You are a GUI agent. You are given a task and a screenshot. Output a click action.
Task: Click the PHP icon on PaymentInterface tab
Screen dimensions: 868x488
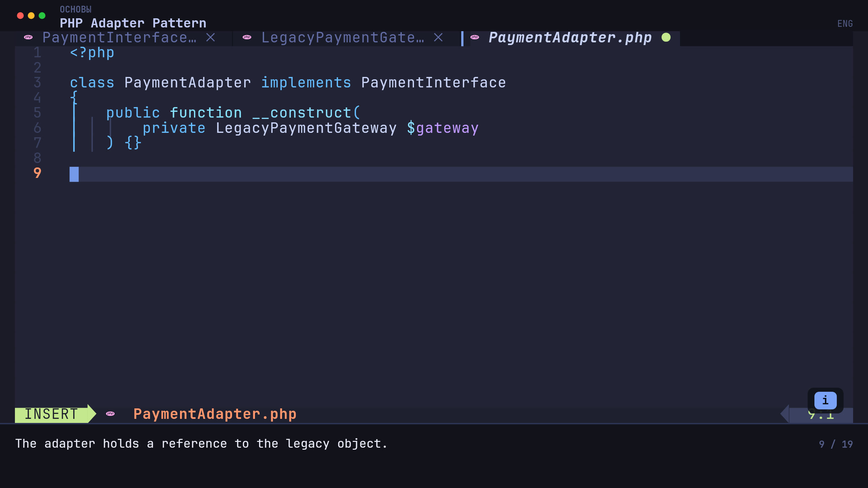tap(28, 37)
